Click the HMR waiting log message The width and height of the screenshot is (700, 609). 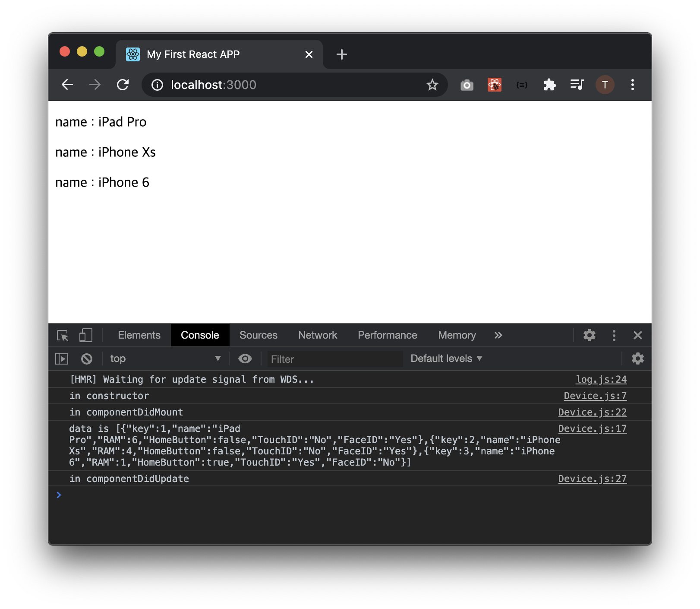[192, 379]
